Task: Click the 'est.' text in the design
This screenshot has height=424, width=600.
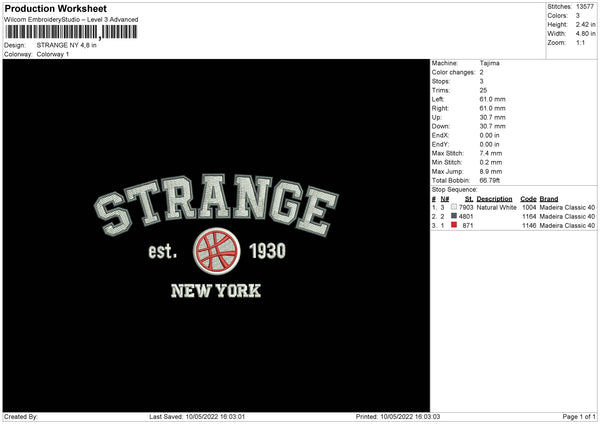Action: [x=163, y=252]
